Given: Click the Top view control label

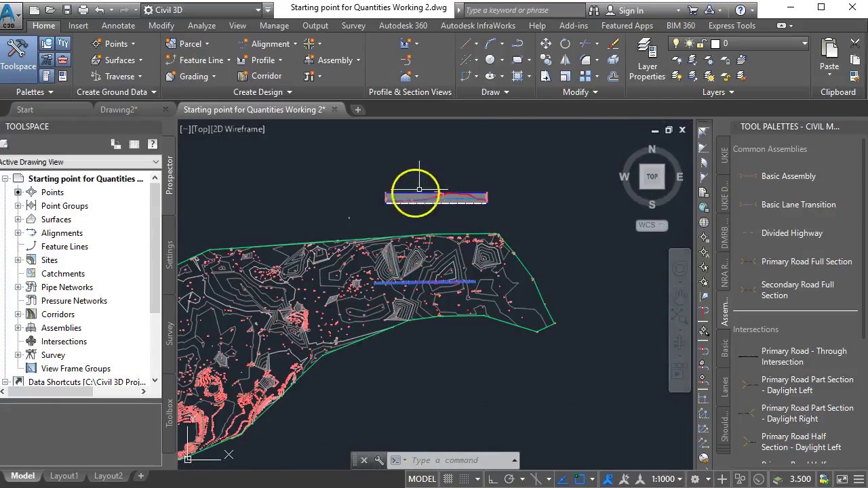Looking at the screenshot, I should point(201,129).
